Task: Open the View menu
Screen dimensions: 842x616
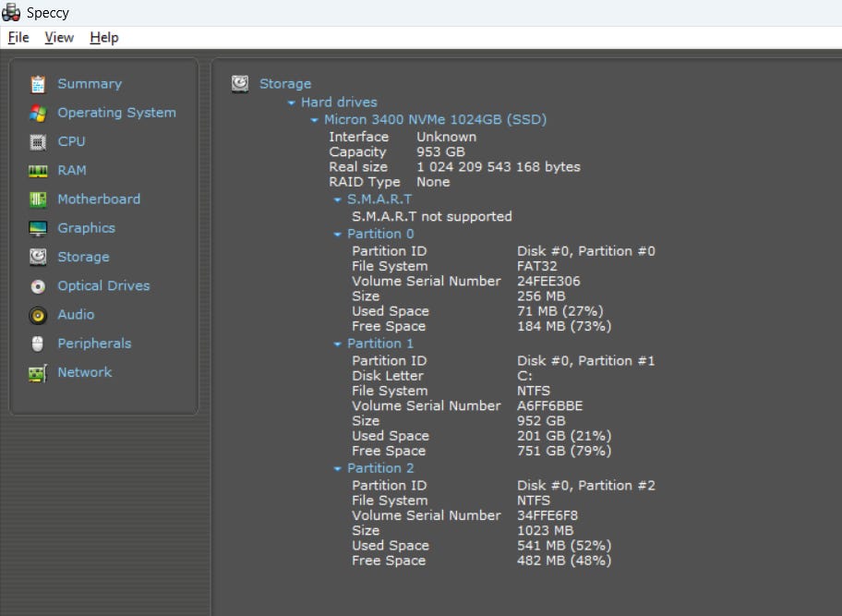Action: click(59, 38)
